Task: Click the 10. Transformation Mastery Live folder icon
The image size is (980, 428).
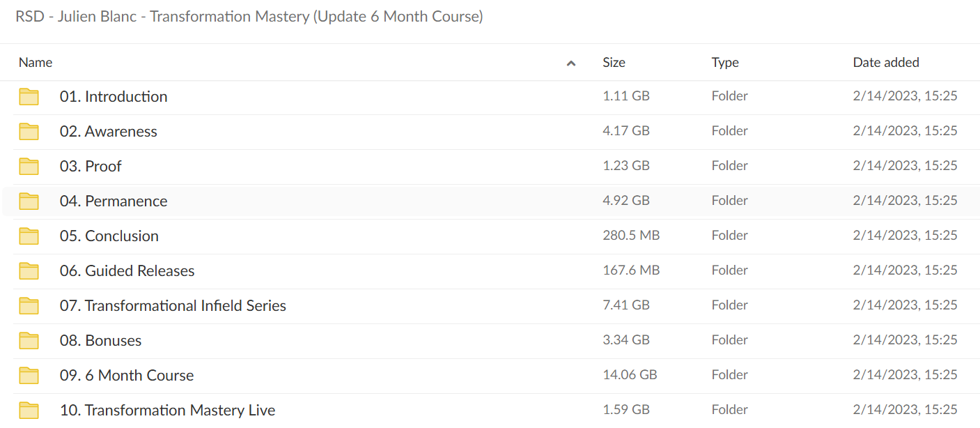Action: pyautogui.click(x=29, y=411)
